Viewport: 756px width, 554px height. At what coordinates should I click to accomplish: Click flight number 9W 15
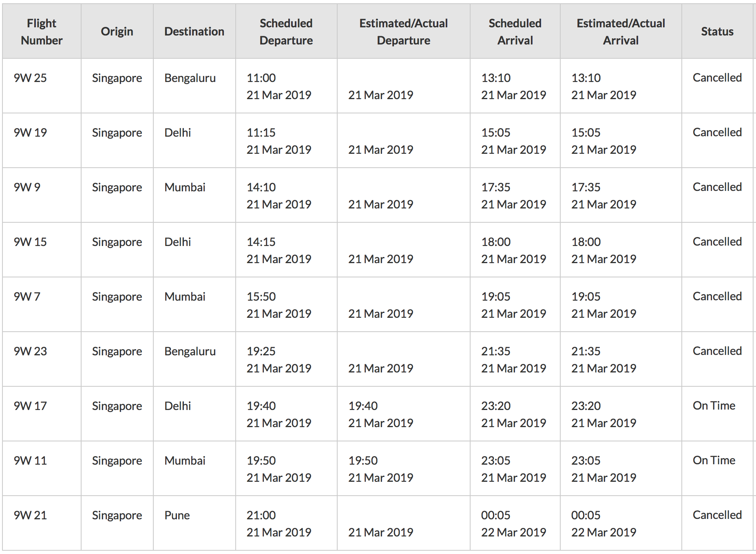coord(30,242)
